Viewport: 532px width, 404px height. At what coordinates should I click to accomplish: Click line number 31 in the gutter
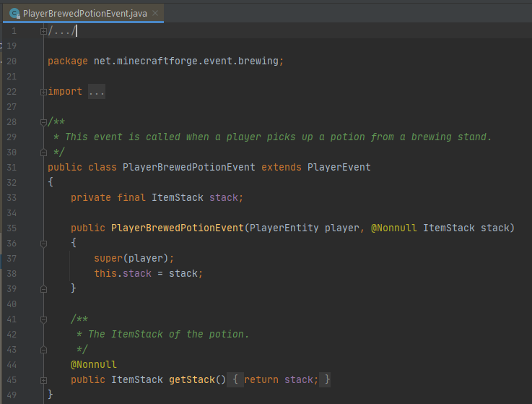[10, 167]
